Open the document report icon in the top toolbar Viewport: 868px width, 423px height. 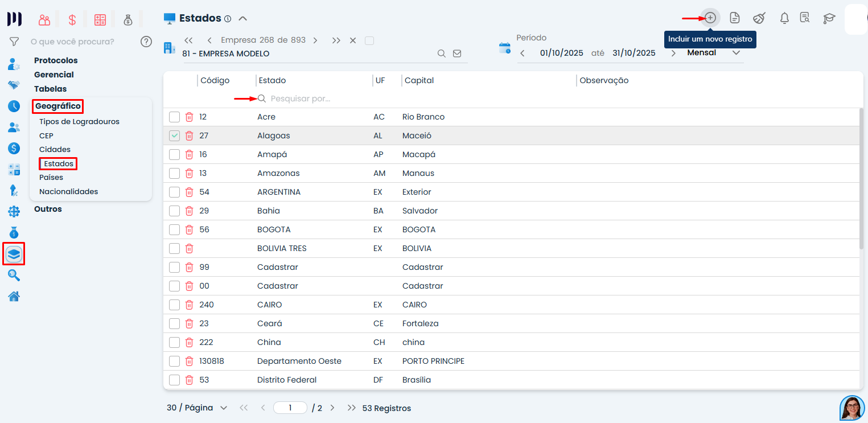735,18
